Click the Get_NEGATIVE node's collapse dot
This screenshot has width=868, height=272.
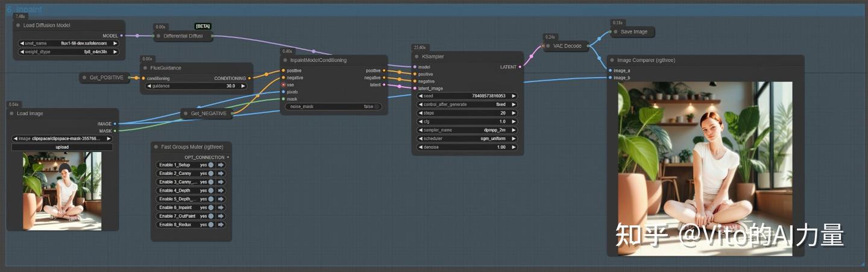(185, 113)
